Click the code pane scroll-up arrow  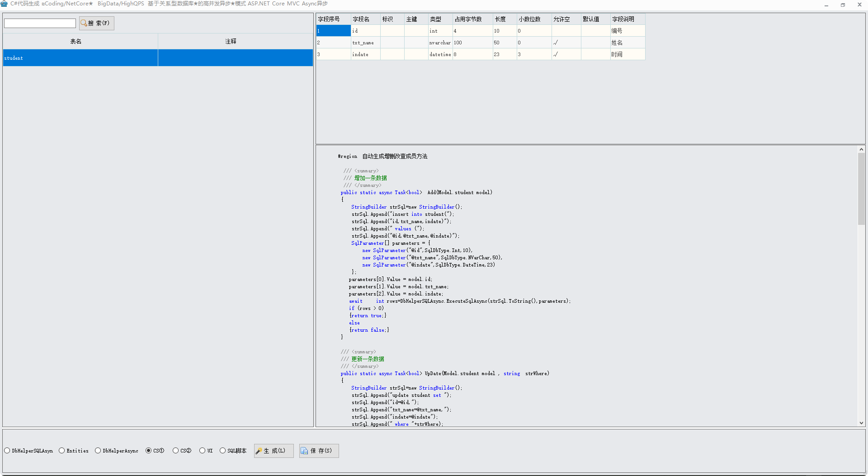pos(861,149)
